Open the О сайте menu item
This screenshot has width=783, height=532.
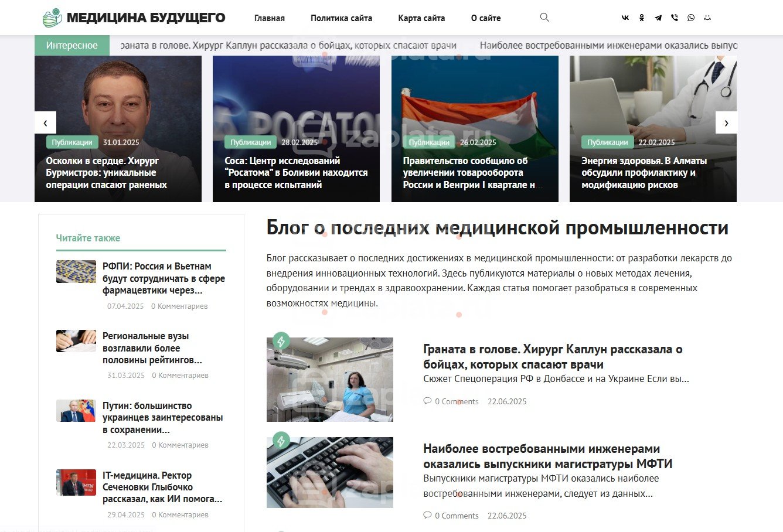click(x=486, y=18)
